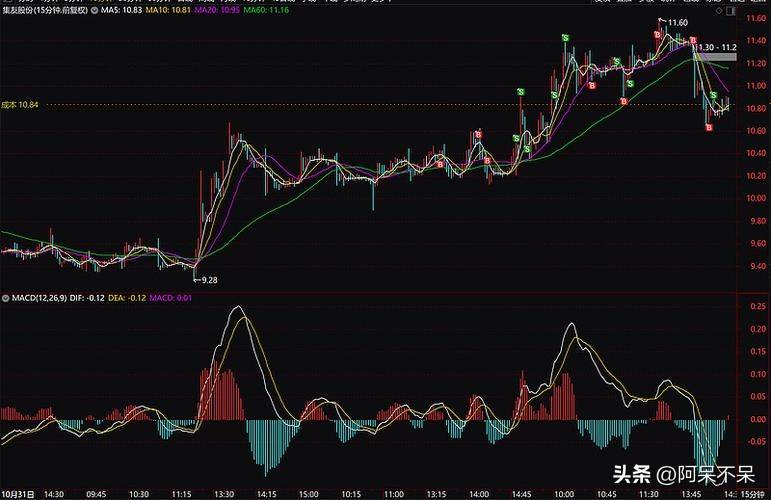Click the 11.30 - 11.2 range label
771x500 pixels.
[x=717, y=47]
